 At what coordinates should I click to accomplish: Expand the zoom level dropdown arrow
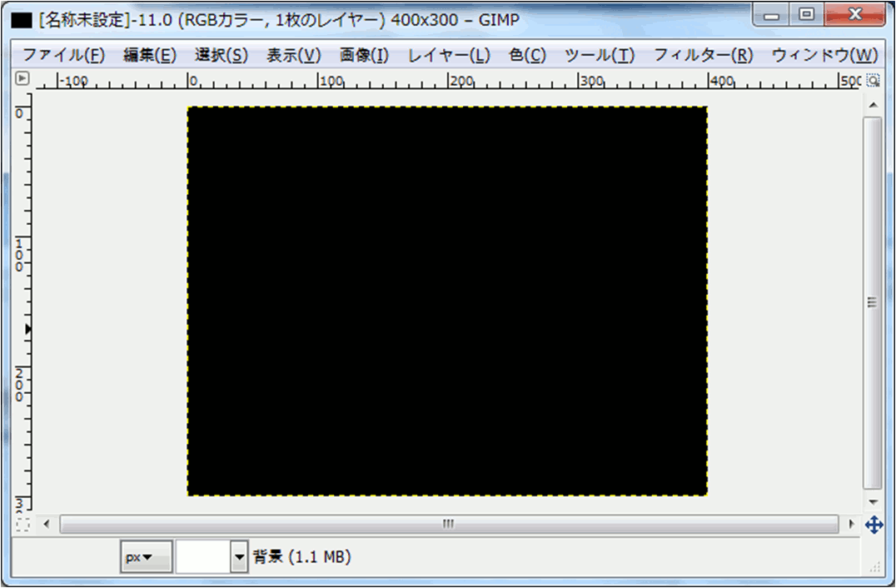pos(240,558)
